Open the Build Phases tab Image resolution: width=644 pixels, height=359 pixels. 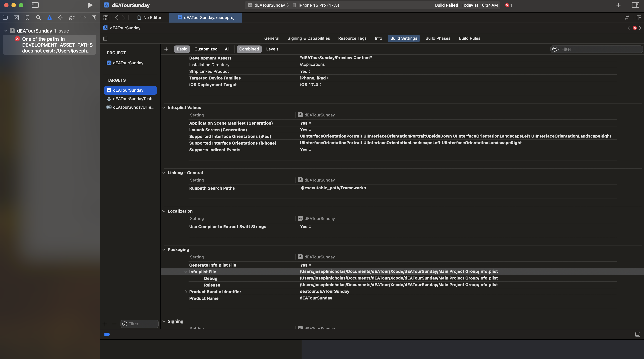438,38
